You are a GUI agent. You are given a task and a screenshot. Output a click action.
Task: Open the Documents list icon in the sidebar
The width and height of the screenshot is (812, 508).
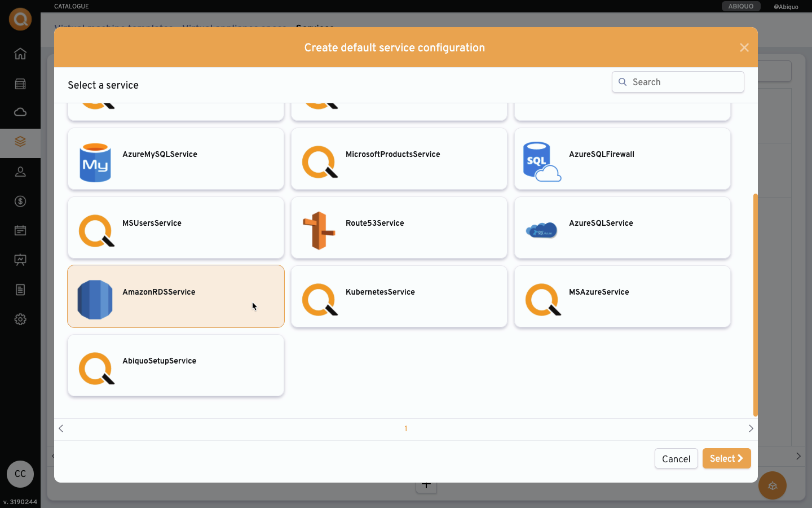[20, 290]
